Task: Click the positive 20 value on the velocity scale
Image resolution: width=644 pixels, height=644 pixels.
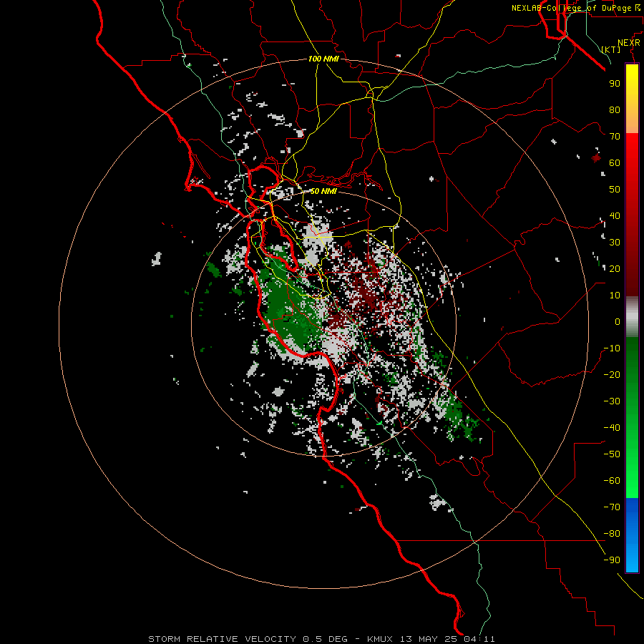Action: tap(615, 268)
